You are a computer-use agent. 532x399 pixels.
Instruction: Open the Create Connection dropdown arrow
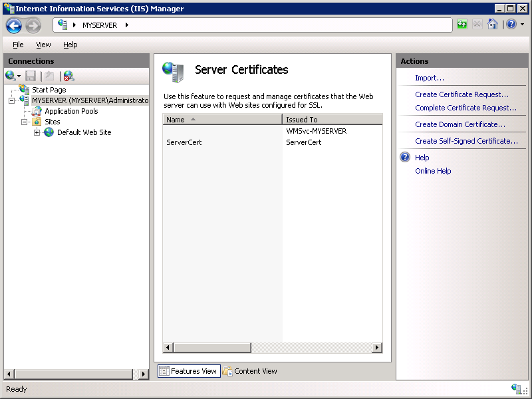(18, 75)
